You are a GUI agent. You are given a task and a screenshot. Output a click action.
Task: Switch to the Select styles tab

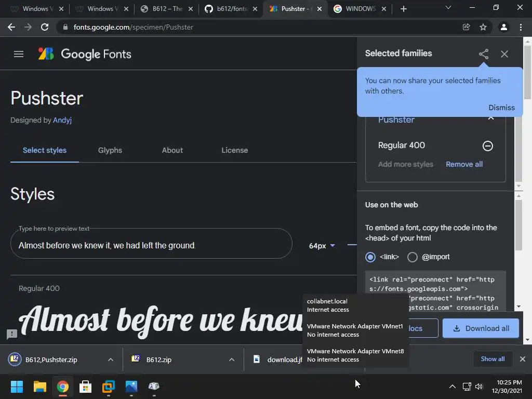[45, 150]
